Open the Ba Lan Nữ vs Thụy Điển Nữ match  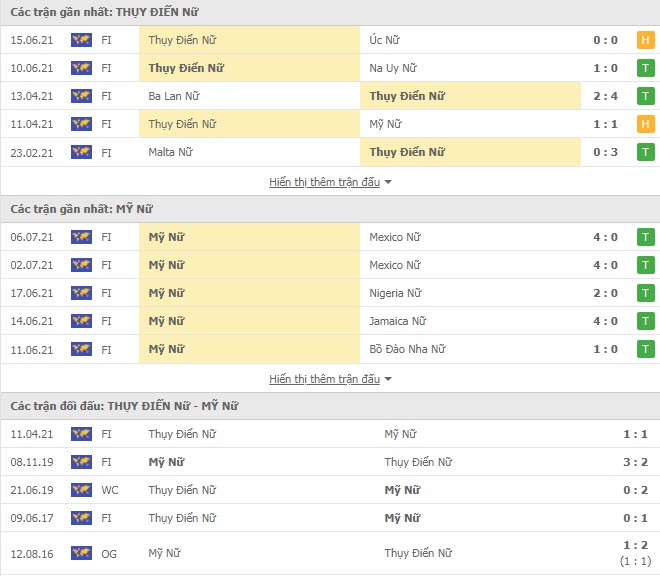tap(330, 96)
